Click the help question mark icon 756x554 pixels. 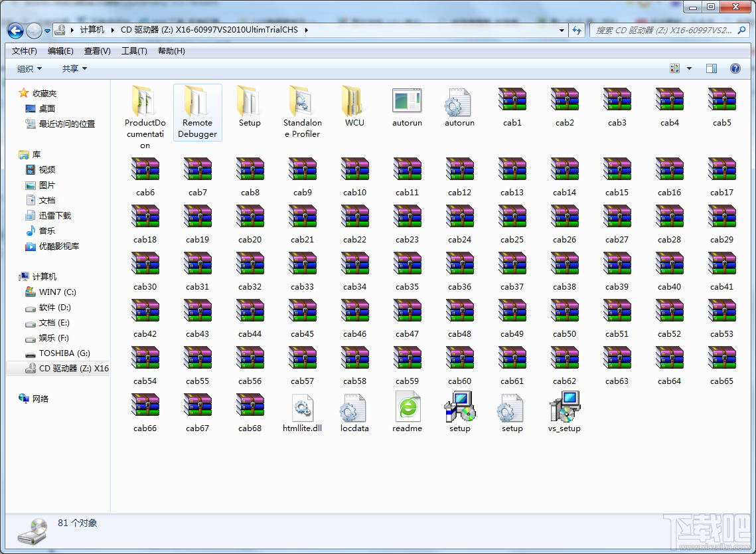[735, 68]
